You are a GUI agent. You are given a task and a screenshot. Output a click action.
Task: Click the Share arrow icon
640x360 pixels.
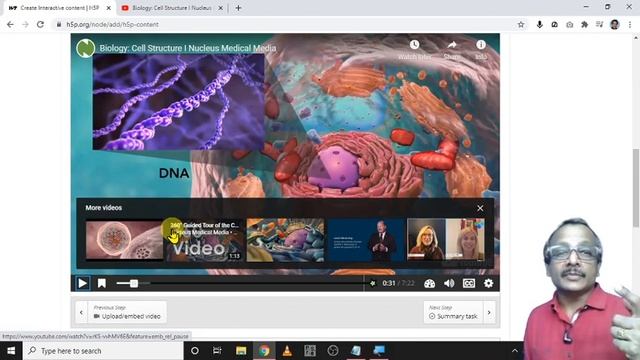pos(451,44)
